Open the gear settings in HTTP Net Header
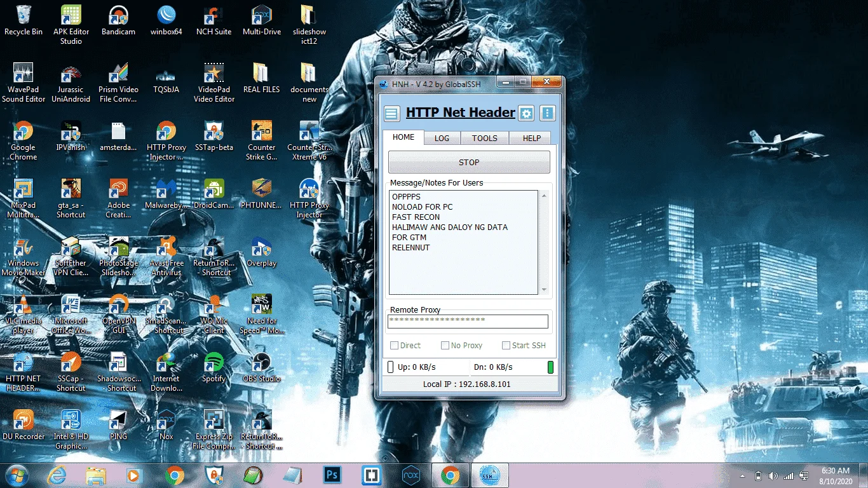Screen dimensions: 868x488 (x=526, y=114)
